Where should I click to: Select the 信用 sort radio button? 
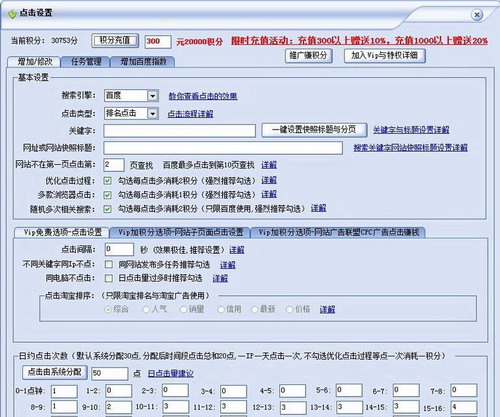221,310
